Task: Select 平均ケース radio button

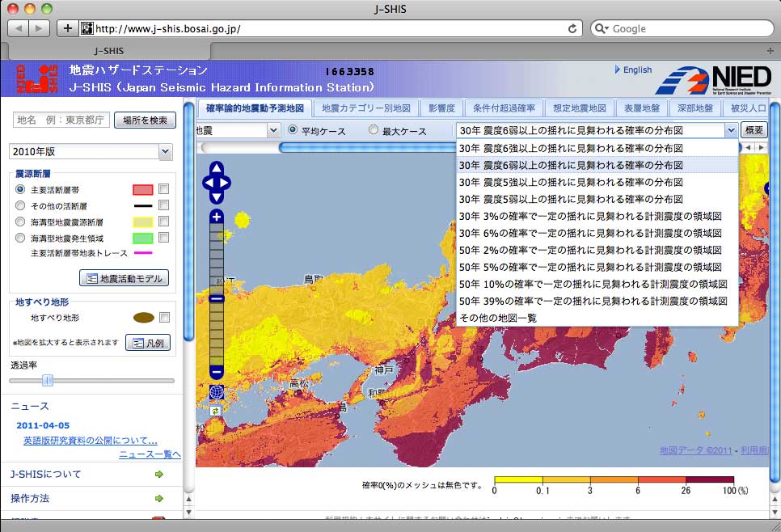Action: (x=293, y=130)
